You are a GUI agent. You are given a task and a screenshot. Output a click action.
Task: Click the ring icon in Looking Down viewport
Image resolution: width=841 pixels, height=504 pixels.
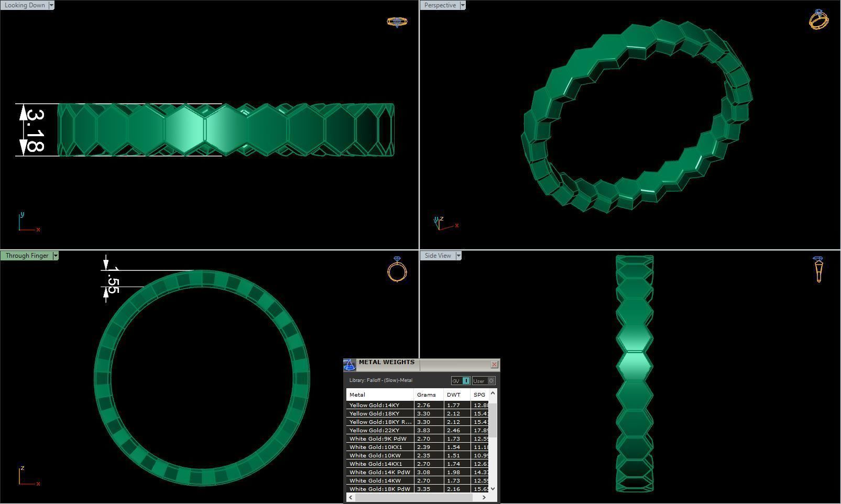coord(397,21)
